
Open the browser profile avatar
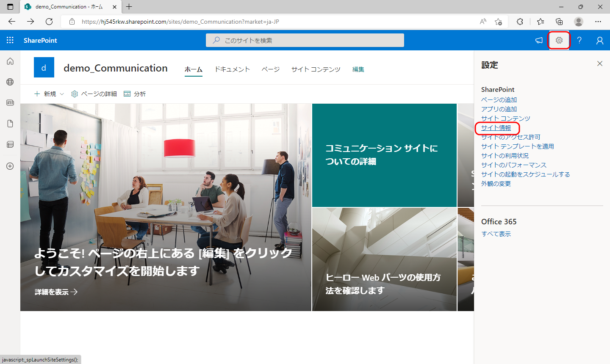[579, 22]
